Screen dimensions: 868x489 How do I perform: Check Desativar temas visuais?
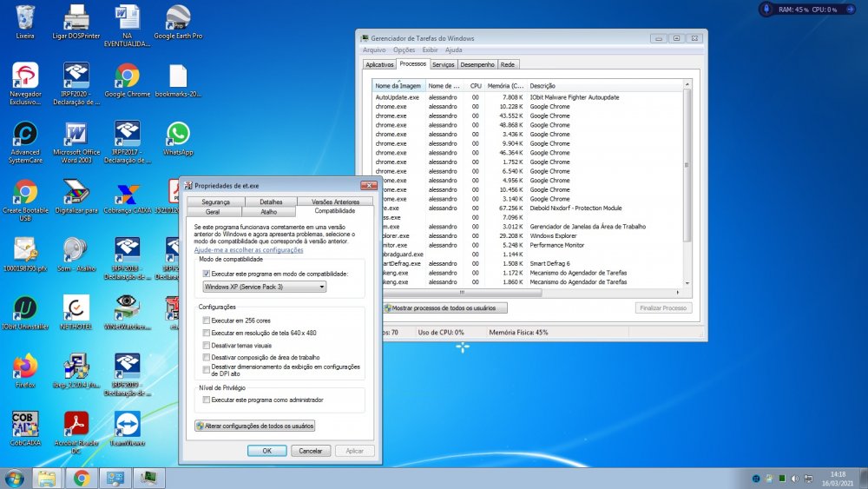(x=207, y=345)
